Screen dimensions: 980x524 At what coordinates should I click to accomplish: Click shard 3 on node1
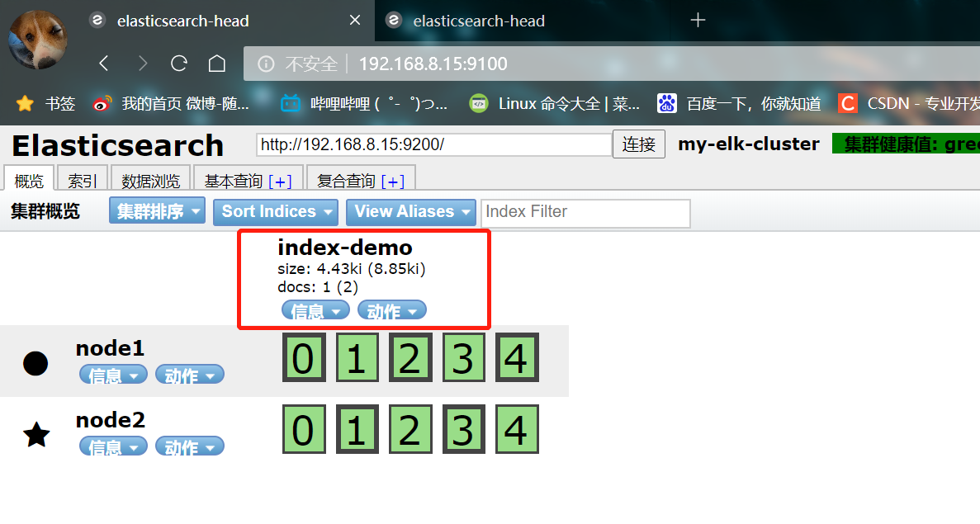(x=464, y=358)
